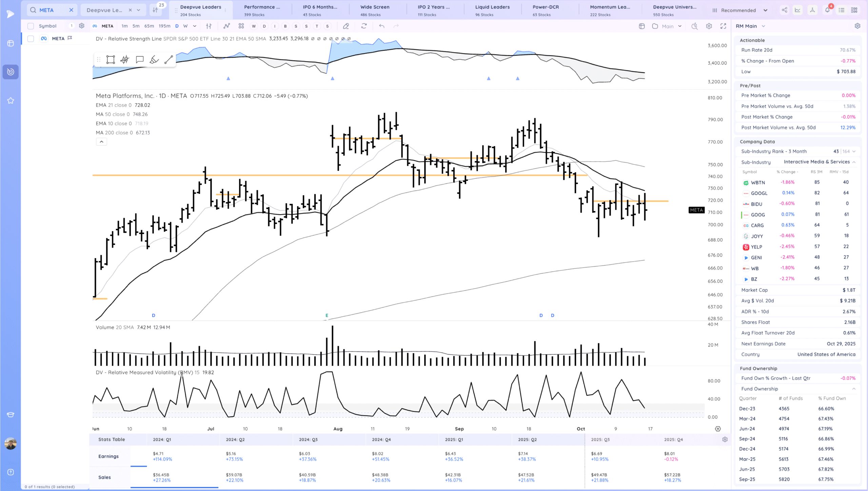Expand the Recommended columns dropdown
Image resolution: width=868 pixels, height=491 pixels.
(x=765, y=10)
